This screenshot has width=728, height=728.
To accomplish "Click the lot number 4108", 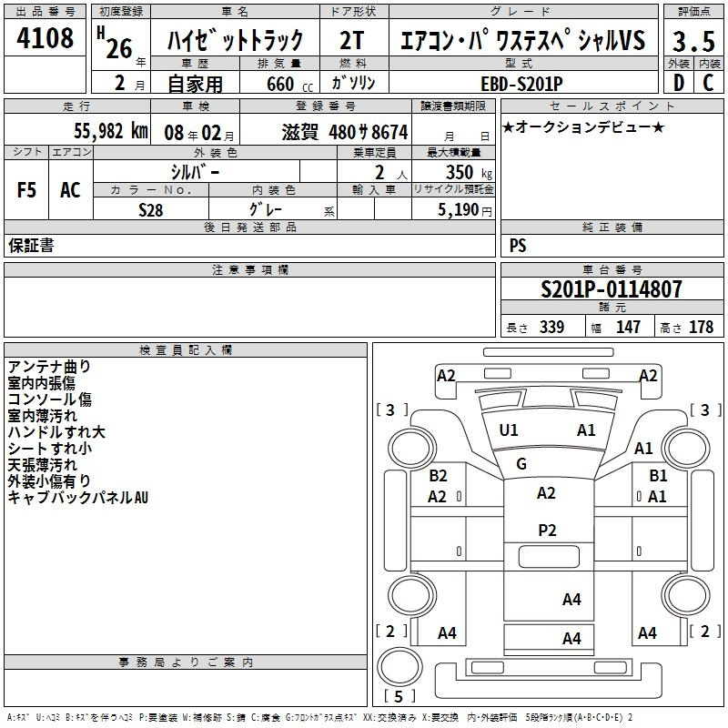I will pos(46,40).
